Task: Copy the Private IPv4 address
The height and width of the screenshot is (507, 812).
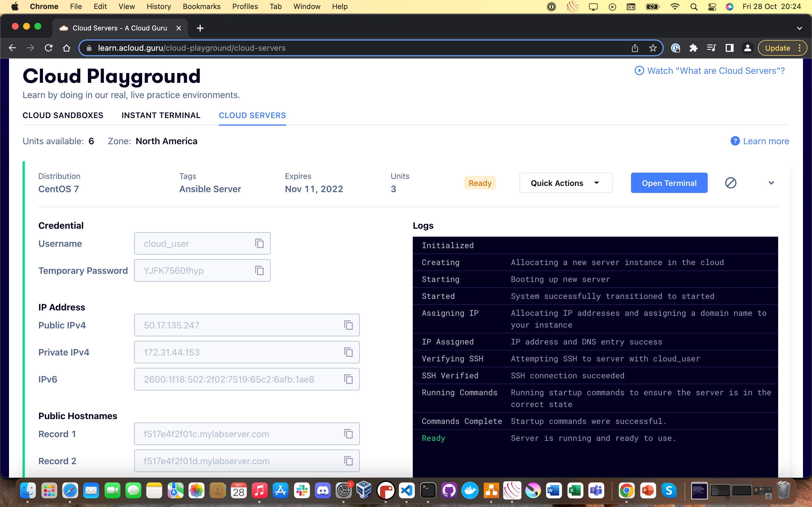Action: point(348,352)
